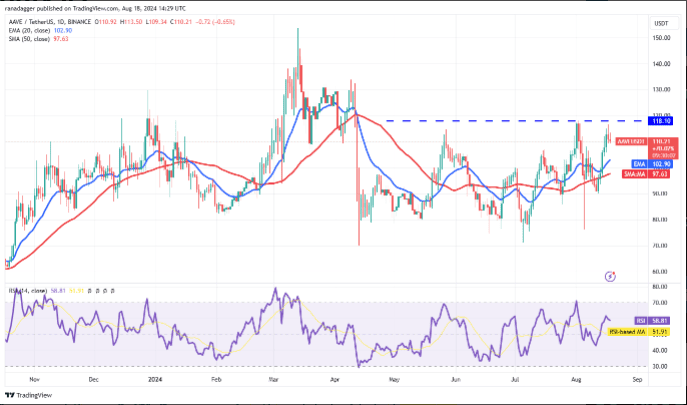Click the red SMA 97.63 axis label
Image resolution: width=687 pixels, height=405 pixels.
click(x=646, y=174)
